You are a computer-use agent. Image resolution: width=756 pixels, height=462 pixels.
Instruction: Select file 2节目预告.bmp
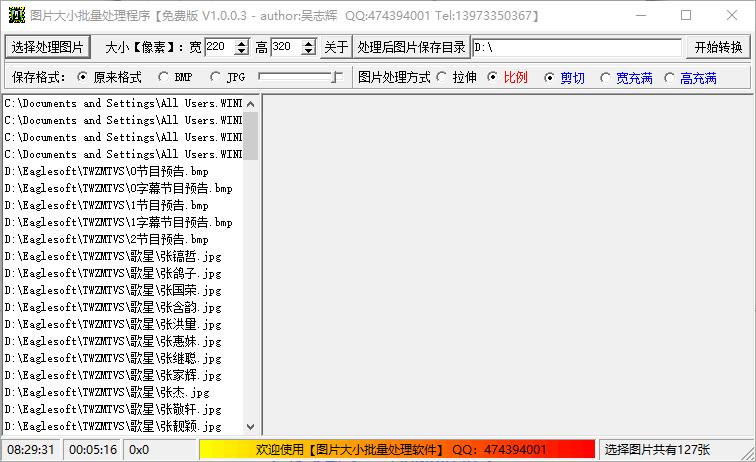[123, 239]
